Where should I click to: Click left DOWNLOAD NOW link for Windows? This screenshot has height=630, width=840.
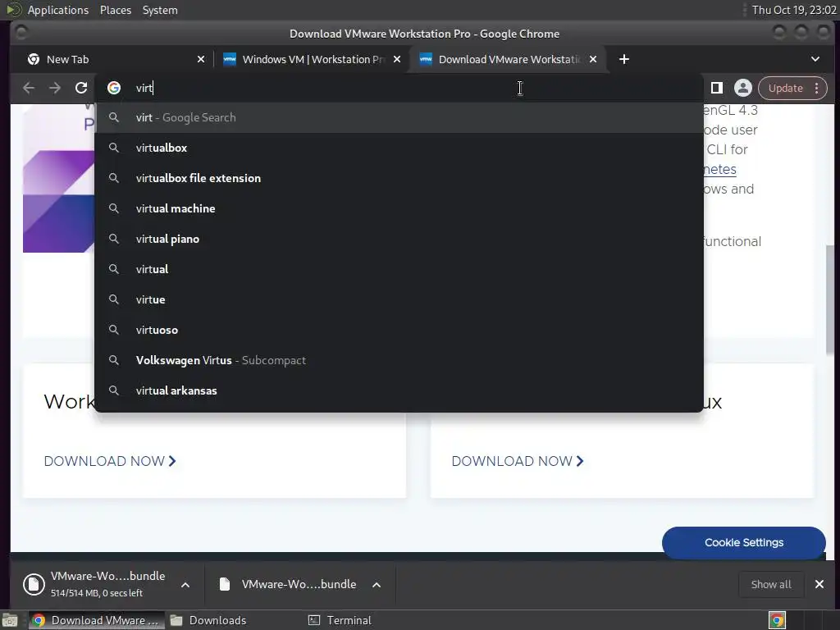[110, 461]
